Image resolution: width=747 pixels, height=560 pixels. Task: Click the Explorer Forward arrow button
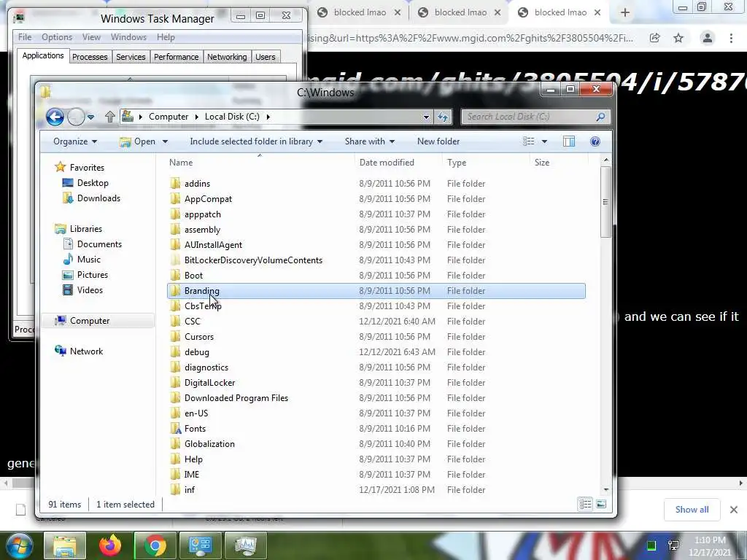click(76, 117)
